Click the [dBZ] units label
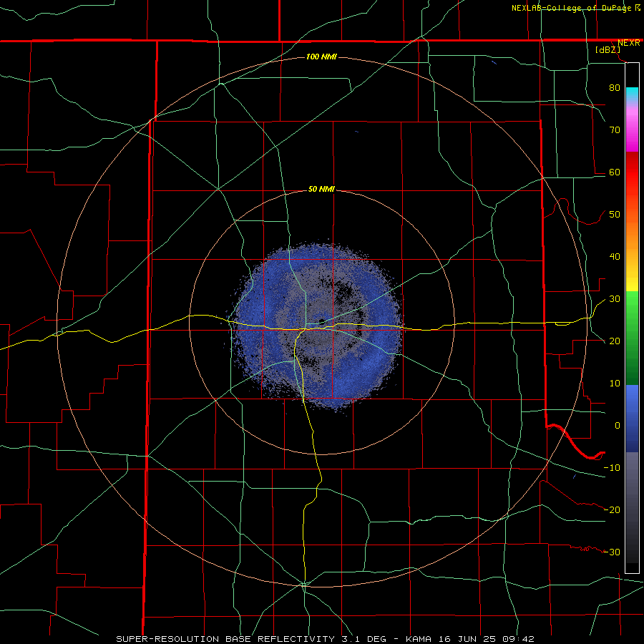This screenshot has height=644, width=644. (608, 49)
